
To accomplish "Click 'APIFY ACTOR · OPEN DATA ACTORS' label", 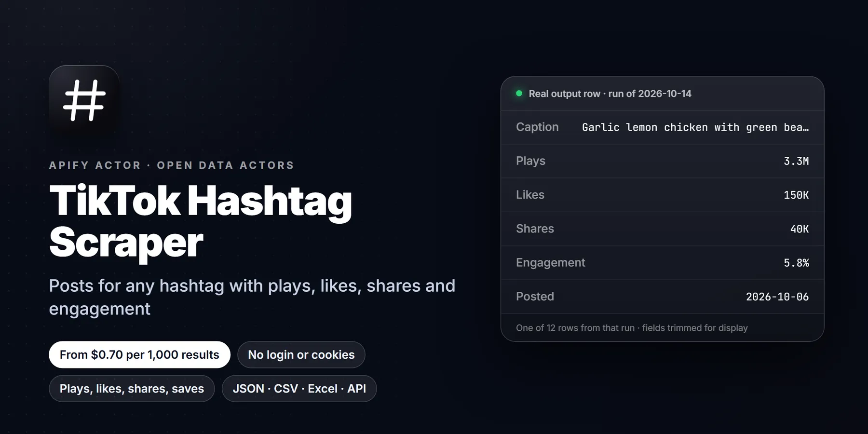I will click(172, 165).
